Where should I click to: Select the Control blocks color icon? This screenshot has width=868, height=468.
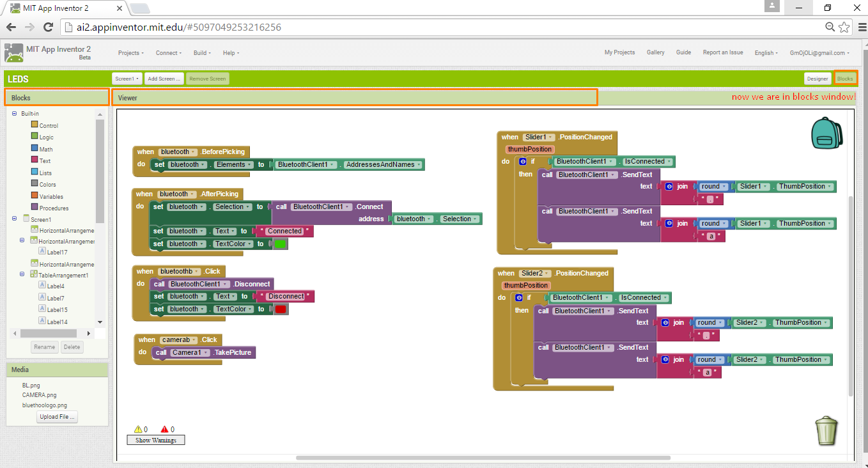click(34, 125)
